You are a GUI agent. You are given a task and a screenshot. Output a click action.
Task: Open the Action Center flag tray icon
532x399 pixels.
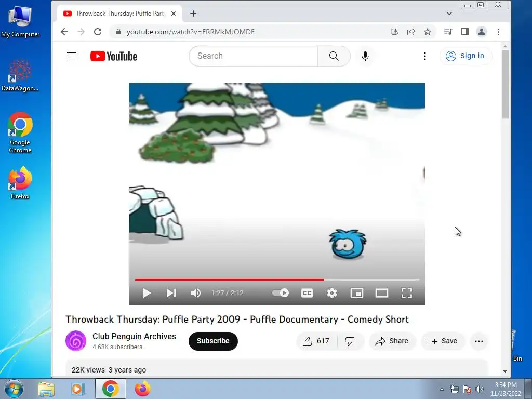[467, 389]
